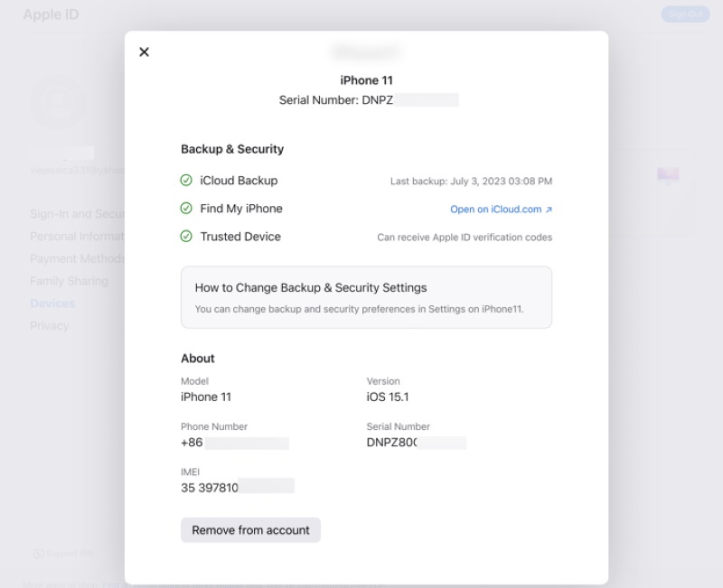Click the Model value iPhone 11
The height and width of the screenshot is (588, 723).
tap(206, 397)
